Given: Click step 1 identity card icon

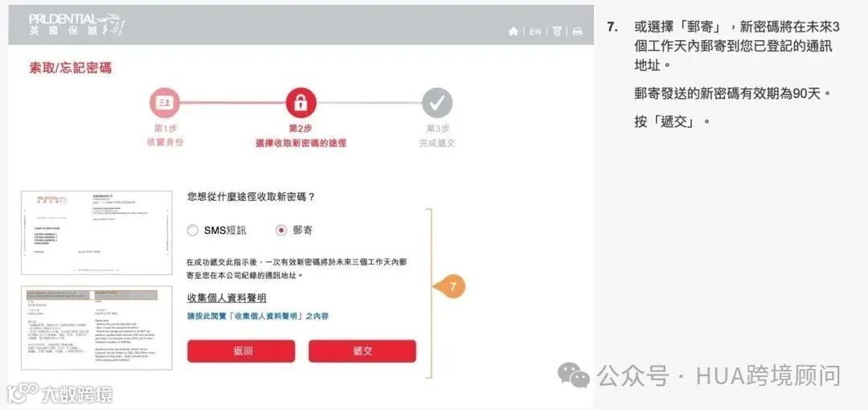Looking at the screenshot, I should pos(165,103).
